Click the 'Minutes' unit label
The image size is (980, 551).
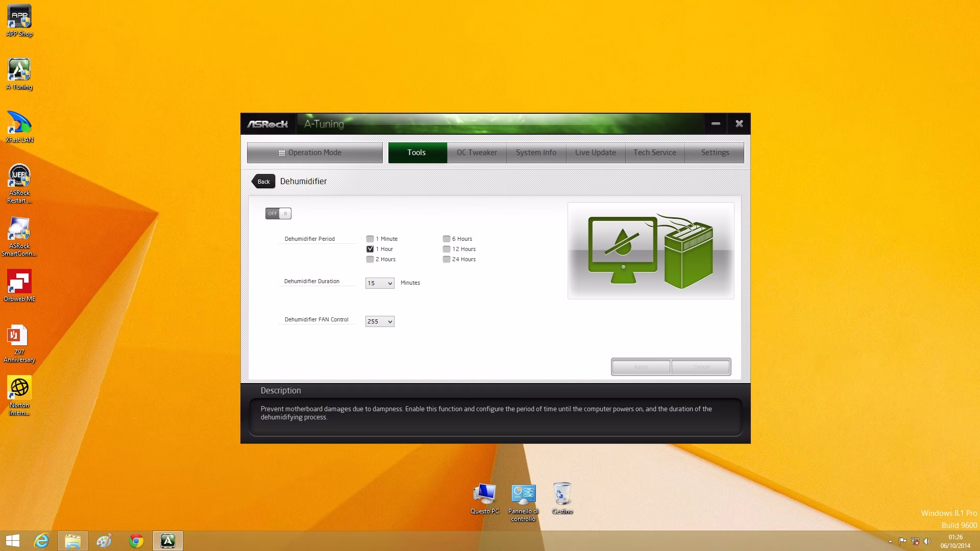[x=410, y=283]
